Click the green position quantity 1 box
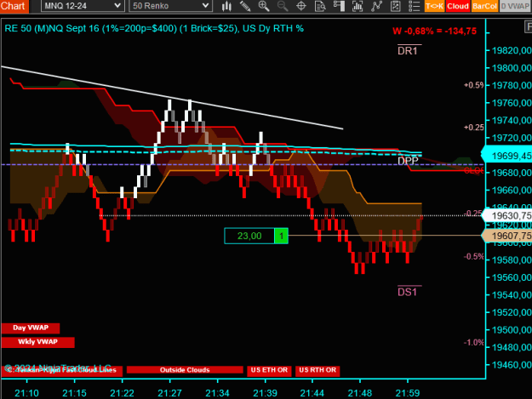532x399 pixels. (281, 236)
